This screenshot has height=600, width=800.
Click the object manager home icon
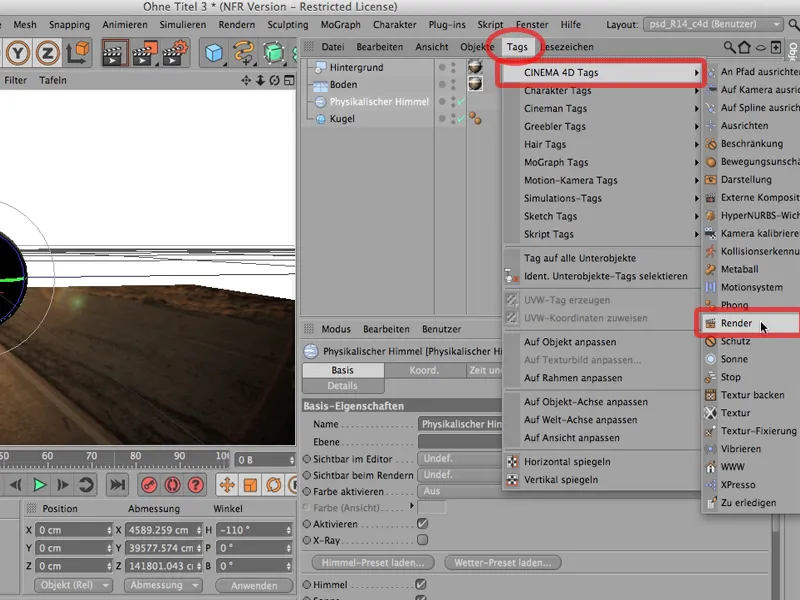click(x=744, y=47)
